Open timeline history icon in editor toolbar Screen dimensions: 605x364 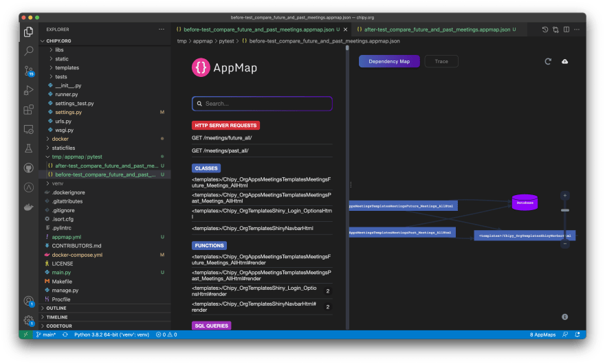544,30
